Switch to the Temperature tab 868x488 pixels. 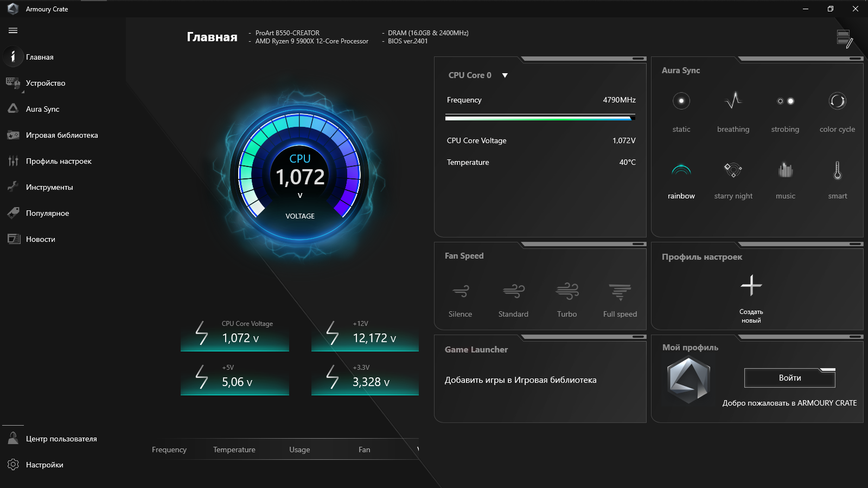(234, 450)
